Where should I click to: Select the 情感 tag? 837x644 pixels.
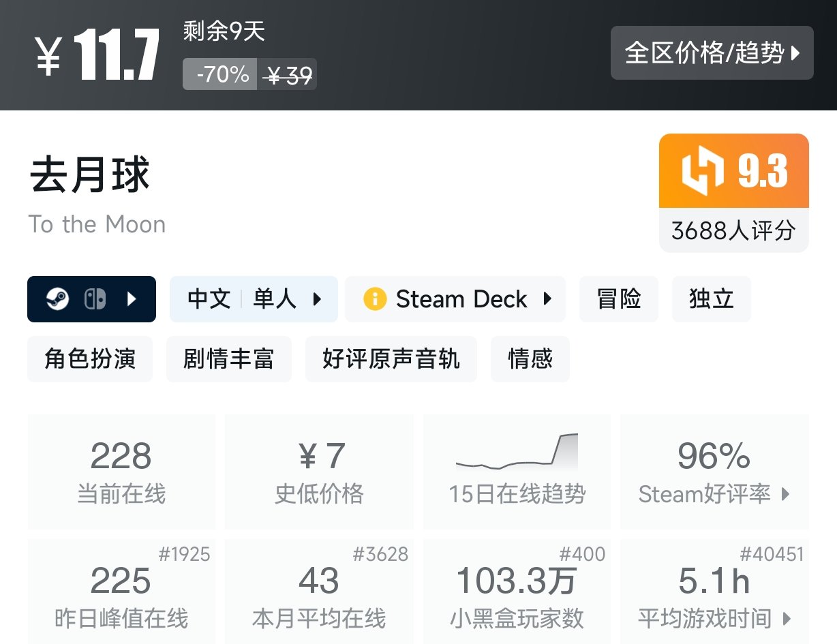click(x=530, y=359)
